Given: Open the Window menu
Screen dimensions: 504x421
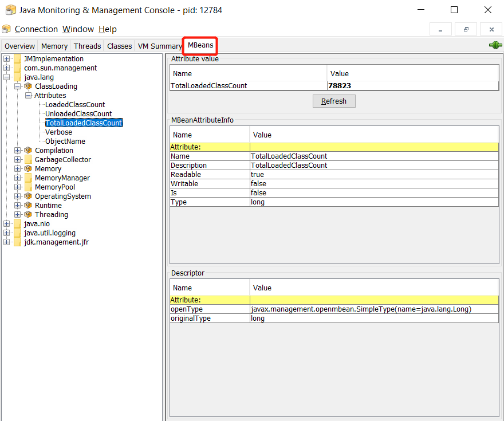Looking at the screenshot, I should tap(78, 29).
